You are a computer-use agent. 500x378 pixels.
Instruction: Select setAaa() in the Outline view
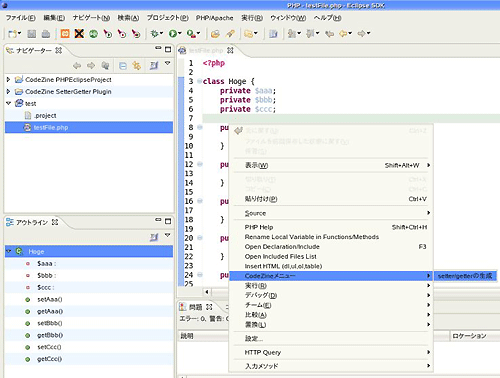tap(50, 299)
